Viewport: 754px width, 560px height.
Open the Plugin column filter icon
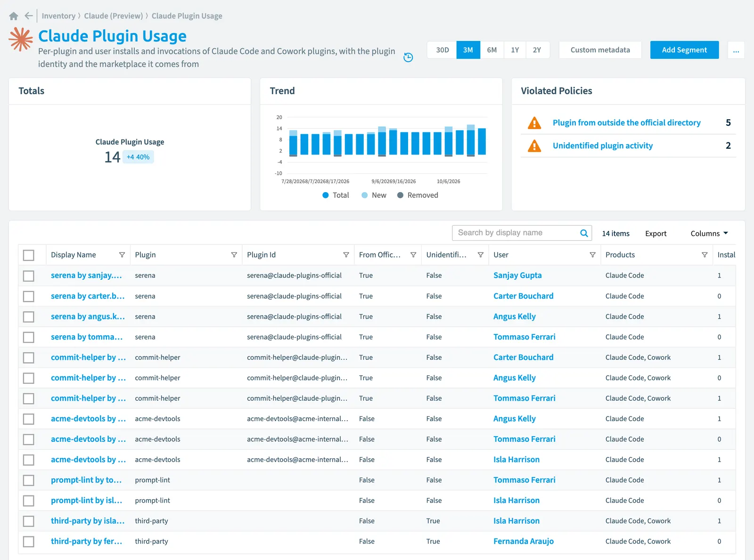234,255
